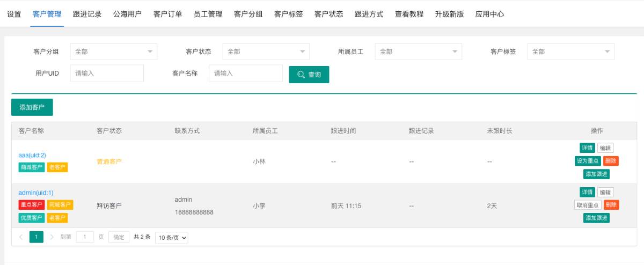This screenshot has width=644, height=265.
Task: Click the search 查询 button
Action: click(309, 75)
